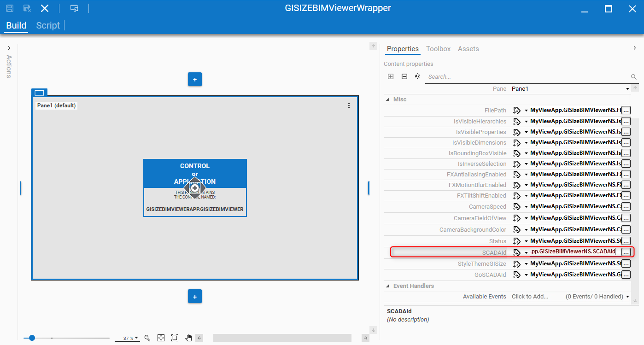The width and height of the screenshot is (644, 345).
Task: Click the control name GISIZEBIMVIEWERAPP.GISIZEBIMVIEWER
Action: [x=195, y=209]
